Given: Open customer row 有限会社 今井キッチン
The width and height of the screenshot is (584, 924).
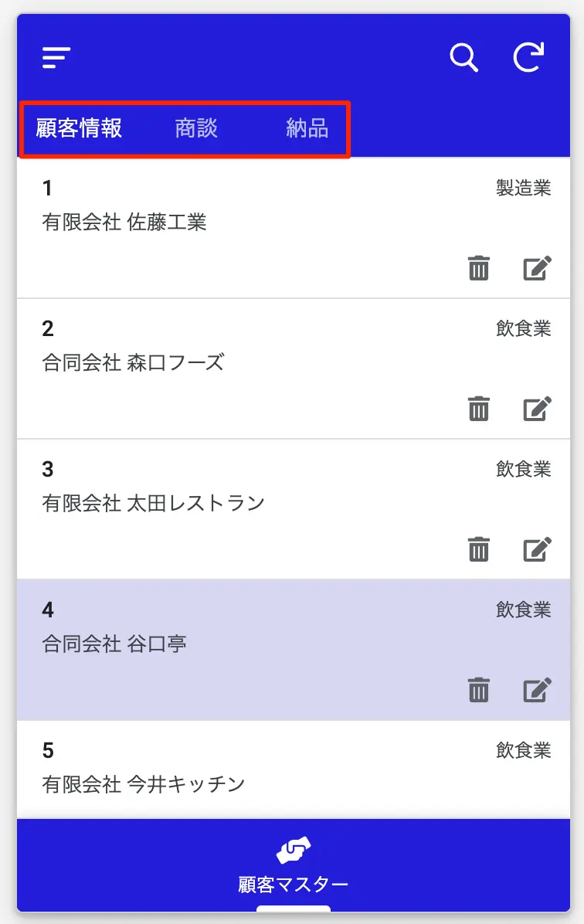Looking at the screenshot, I should coord(294,769).
